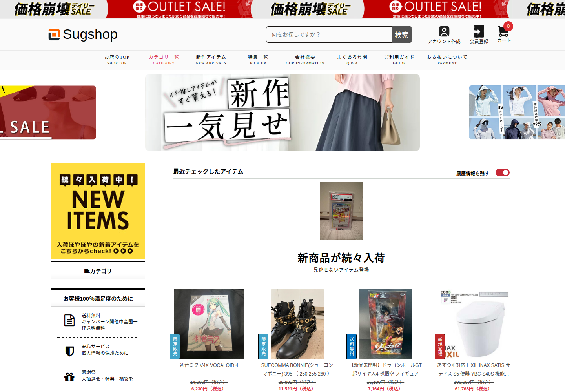
Task: Open the account creation icon
Action: tap(444, 31)
